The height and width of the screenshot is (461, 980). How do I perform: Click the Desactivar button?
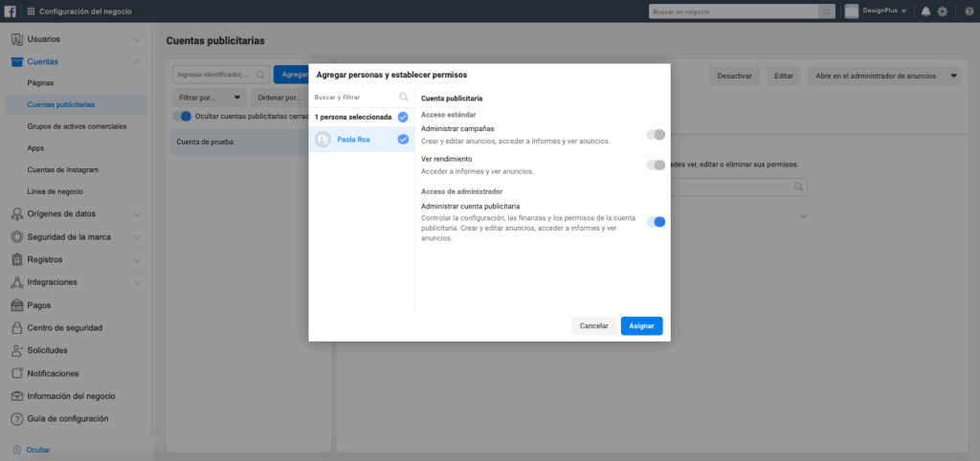734,76
